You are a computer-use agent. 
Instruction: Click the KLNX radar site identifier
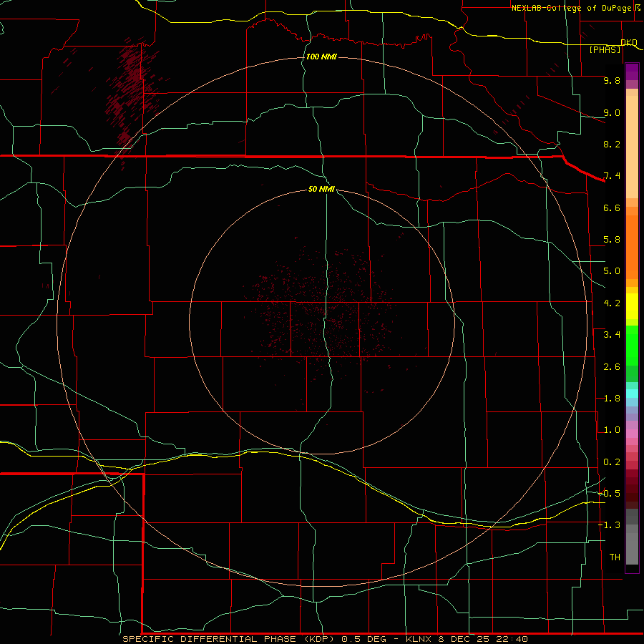[419, 639]
